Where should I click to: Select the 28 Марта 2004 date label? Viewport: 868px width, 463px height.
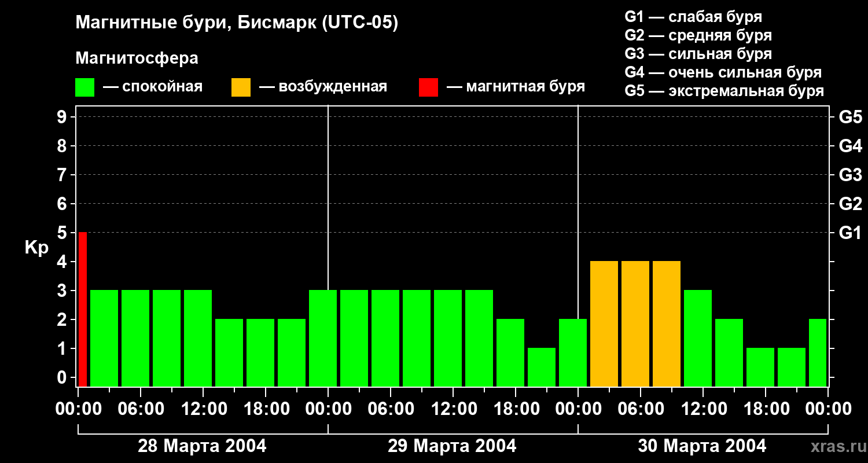coord(202,446)
